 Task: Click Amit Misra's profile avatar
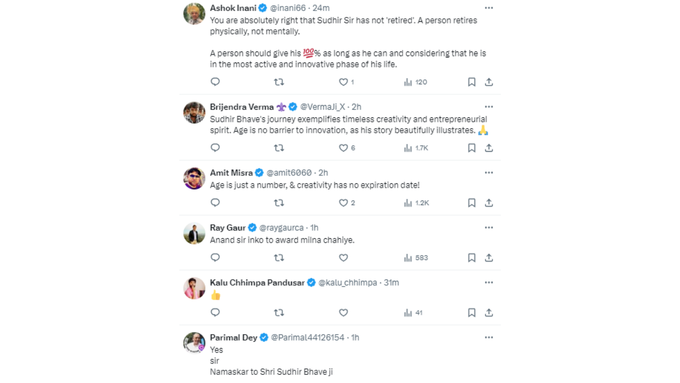194,178
